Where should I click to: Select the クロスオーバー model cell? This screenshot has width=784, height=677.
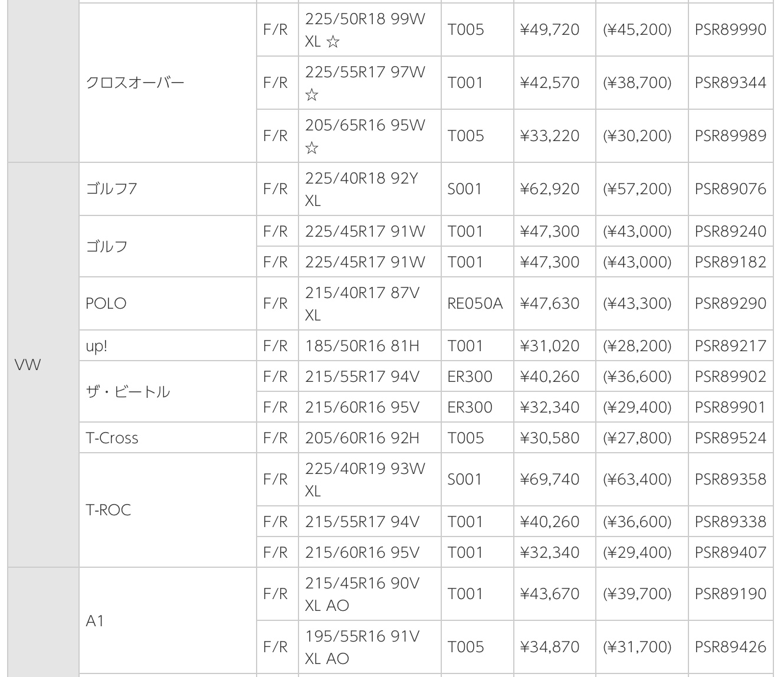(135, 83)
